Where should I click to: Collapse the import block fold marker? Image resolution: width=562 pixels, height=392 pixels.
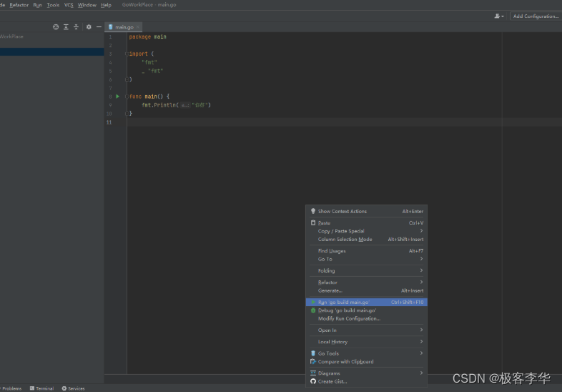[x=127, y=54]
